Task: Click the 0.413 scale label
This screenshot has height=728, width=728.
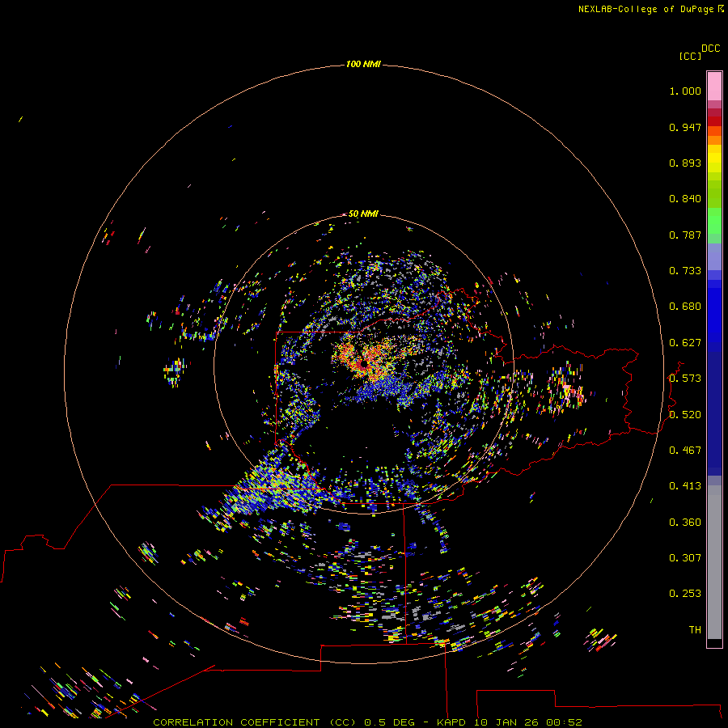Action: click(685, 486)
